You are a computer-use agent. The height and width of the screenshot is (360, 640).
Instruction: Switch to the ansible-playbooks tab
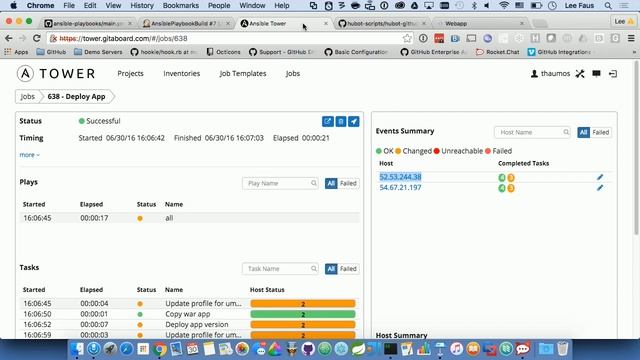pos(88,24)
